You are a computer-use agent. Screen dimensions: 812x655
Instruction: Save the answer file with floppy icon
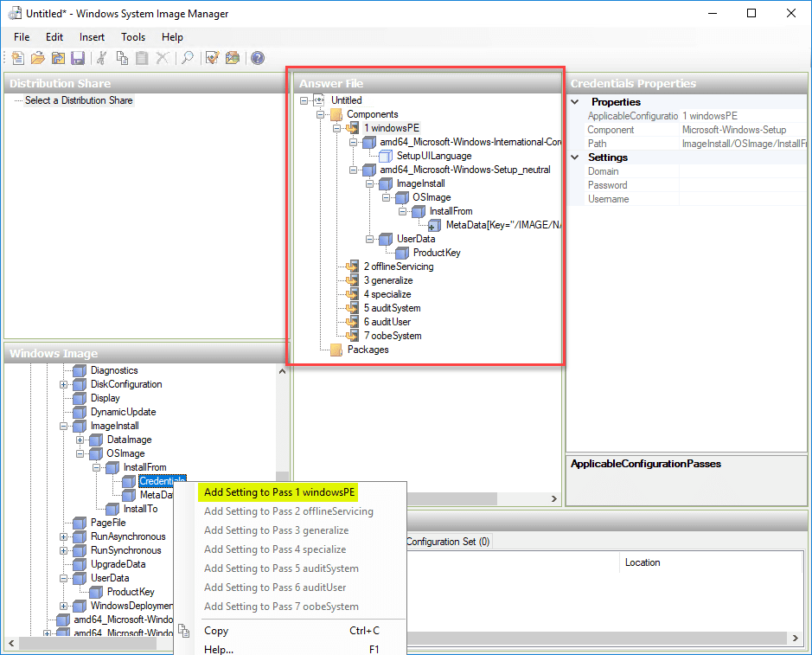[78, 58]
